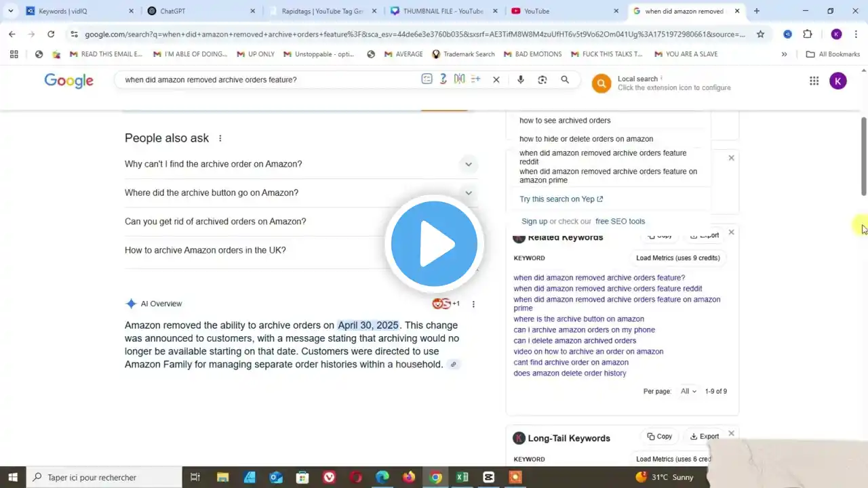868x488 pixels.
Task: Export the Long-Tail Keywords list
Action: pyautogui.click(x=705, y=436)
